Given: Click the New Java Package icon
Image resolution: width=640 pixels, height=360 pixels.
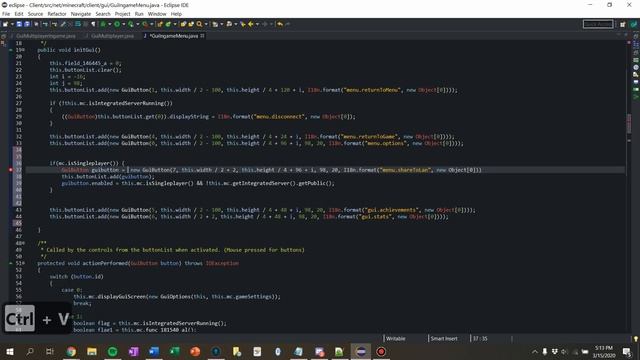Looking at the screenshot, I should coord(160,24).
